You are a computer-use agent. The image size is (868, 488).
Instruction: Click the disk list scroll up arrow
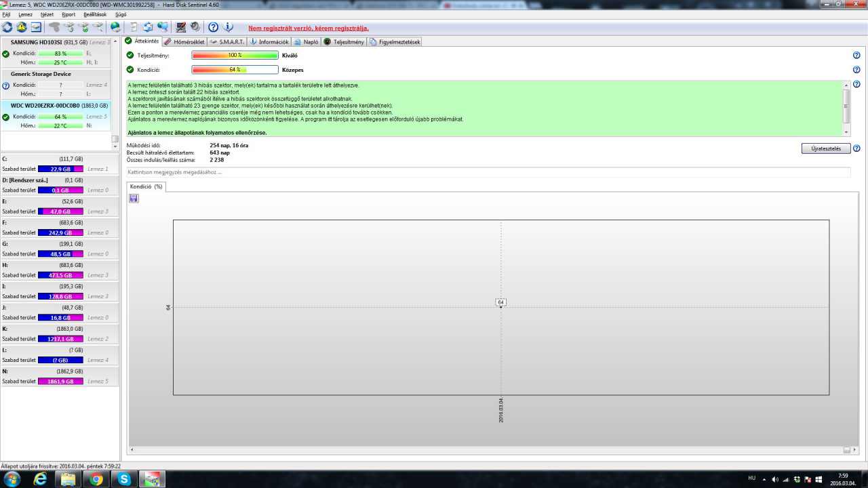(115, 41)
